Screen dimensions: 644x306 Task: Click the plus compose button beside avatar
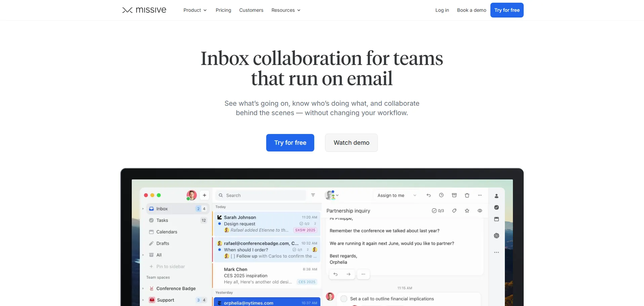[x=204, y=195]
